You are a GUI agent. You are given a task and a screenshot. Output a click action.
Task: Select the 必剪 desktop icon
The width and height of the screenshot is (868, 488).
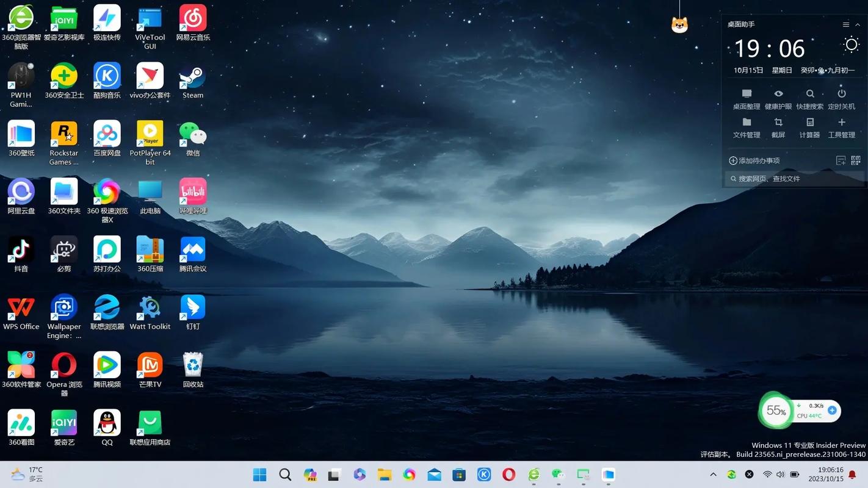[64, 255]
